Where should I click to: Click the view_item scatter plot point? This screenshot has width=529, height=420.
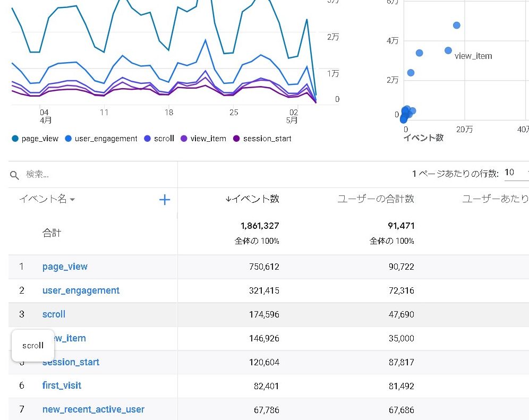448,50
